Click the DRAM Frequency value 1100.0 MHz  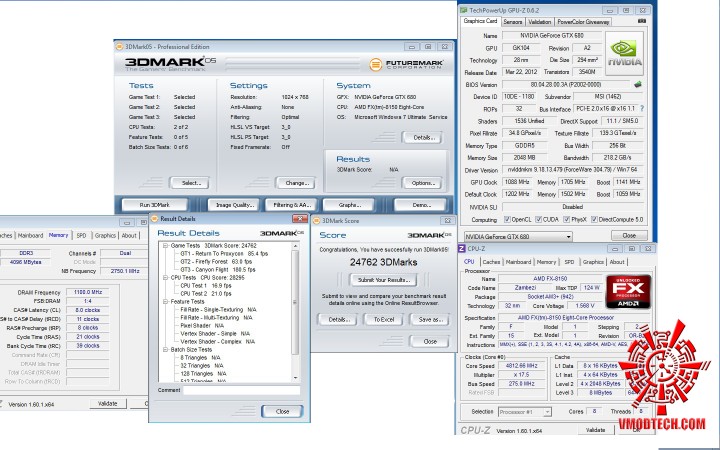(x=88, y=292)
